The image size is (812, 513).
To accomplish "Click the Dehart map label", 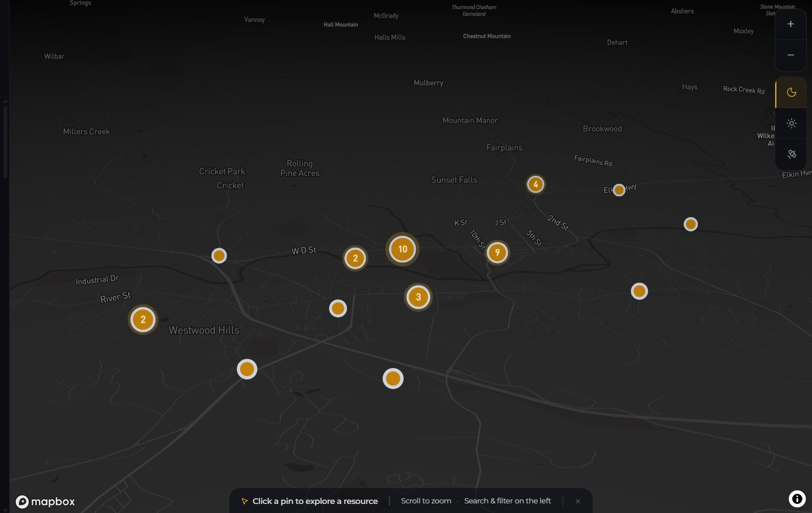I will point(617,42).
